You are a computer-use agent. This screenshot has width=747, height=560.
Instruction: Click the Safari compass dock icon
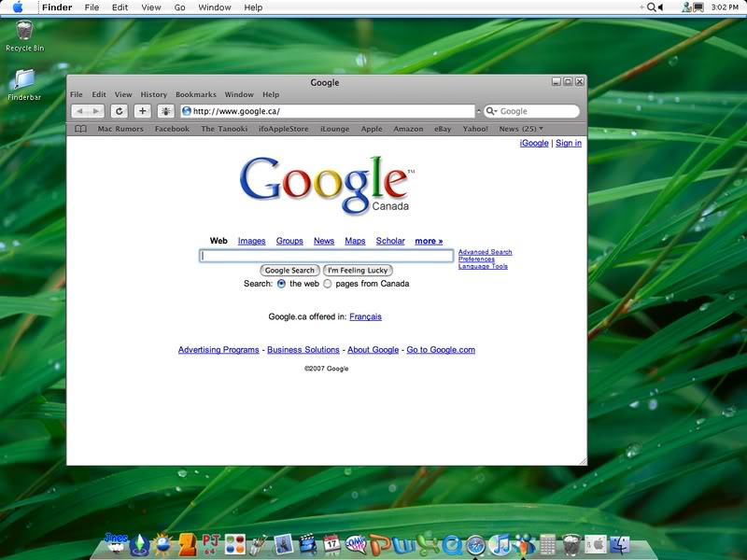click(x=475, y=545)
